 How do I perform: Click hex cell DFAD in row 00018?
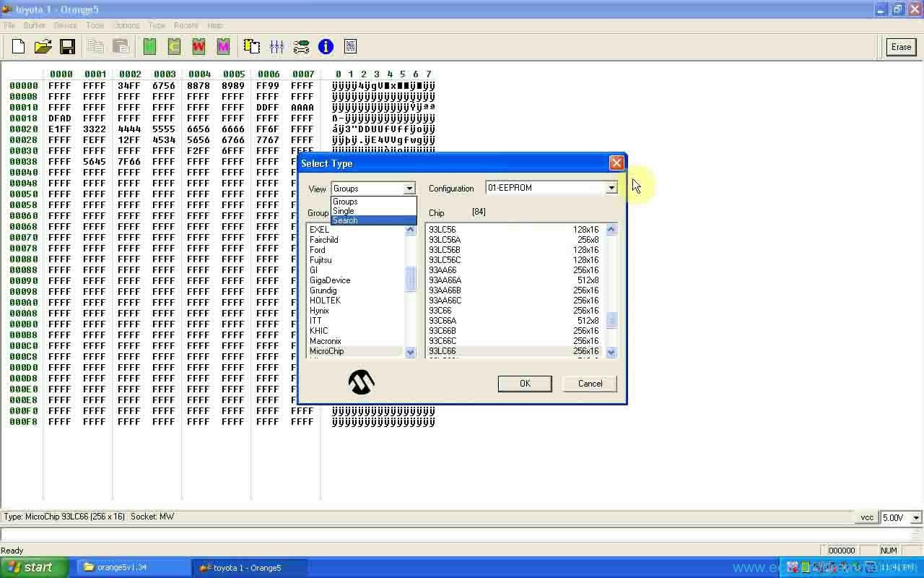pos(60,118)
